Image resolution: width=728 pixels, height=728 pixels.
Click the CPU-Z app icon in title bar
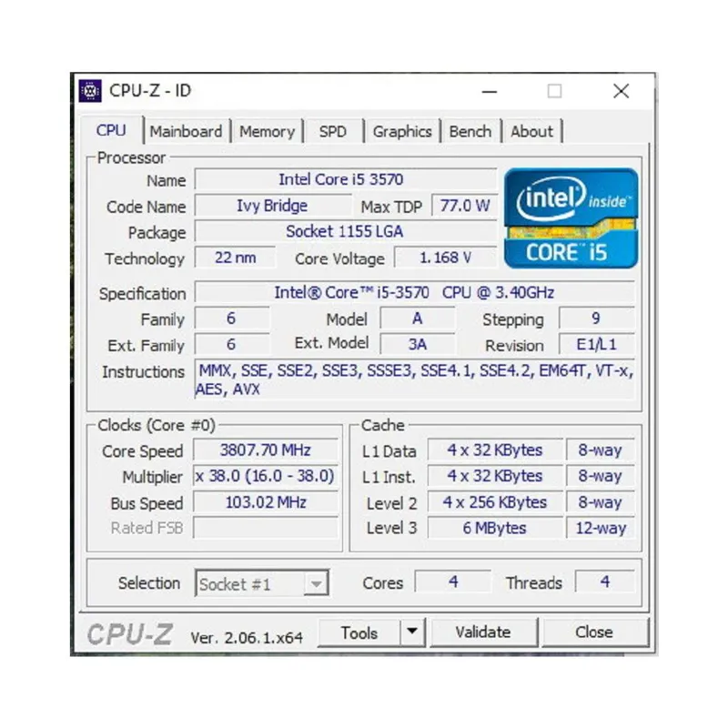tap(90, 91)
